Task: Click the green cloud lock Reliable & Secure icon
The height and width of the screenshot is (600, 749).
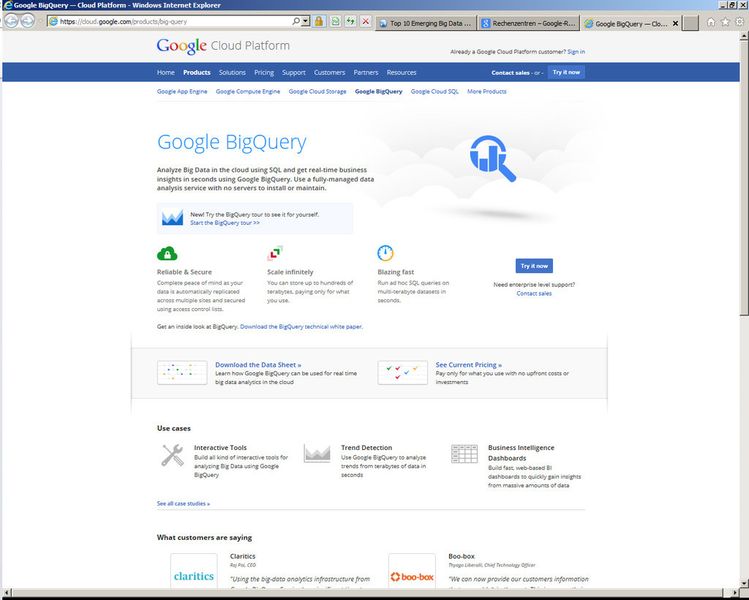Action: click(x=167, y=253)
